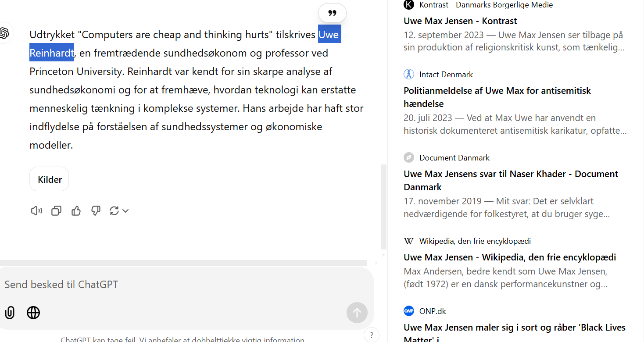
Task: Click the ChatGPT logo avatar icon
Action: (5, 33)
